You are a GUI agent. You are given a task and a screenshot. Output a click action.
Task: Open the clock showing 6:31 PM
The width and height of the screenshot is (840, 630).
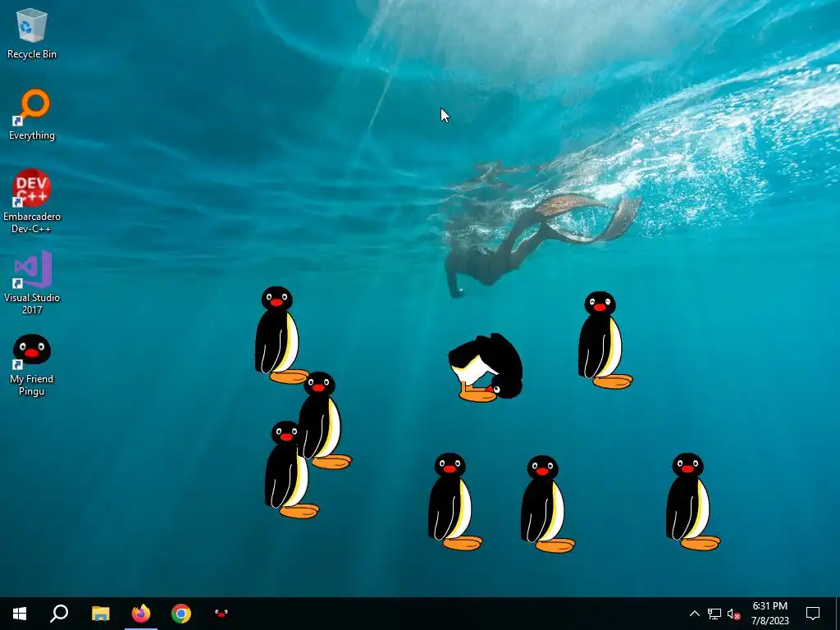pyautogui.click(x=769, y=614)
